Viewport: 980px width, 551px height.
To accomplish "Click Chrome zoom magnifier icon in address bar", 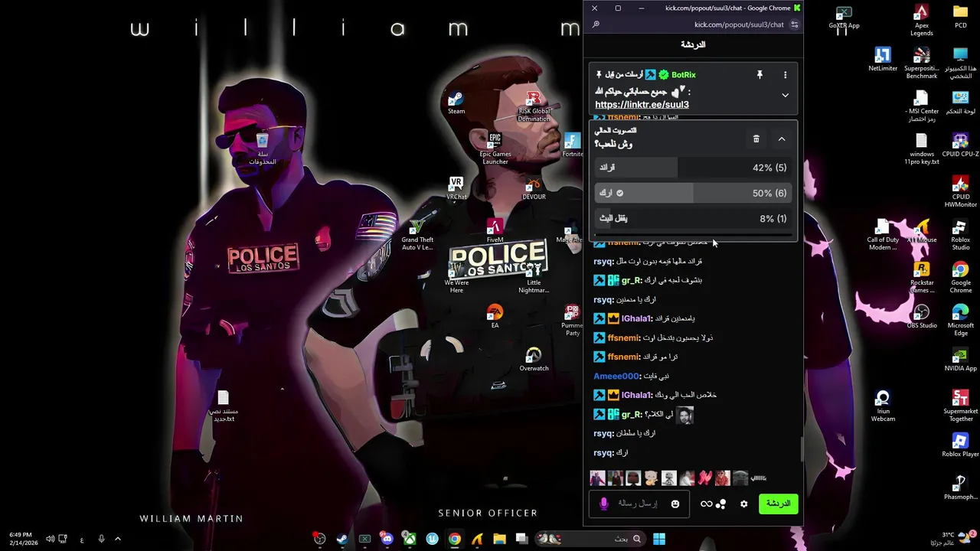I will point(596,24).
